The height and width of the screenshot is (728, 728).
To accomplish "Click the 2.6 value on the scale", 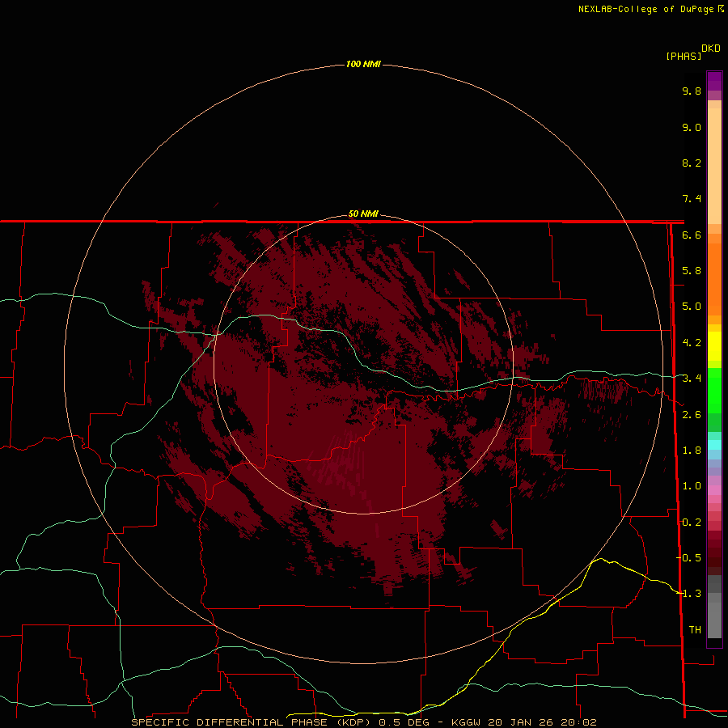I will (x=692, y=415).
